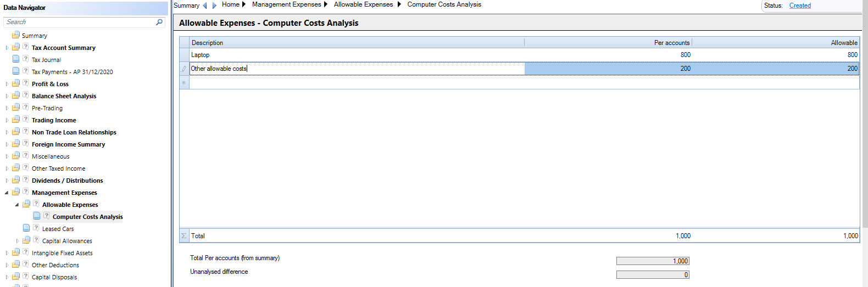Expand the Trading Income node
This screenshot has width=868, height=287.
[x=7, y=120]
